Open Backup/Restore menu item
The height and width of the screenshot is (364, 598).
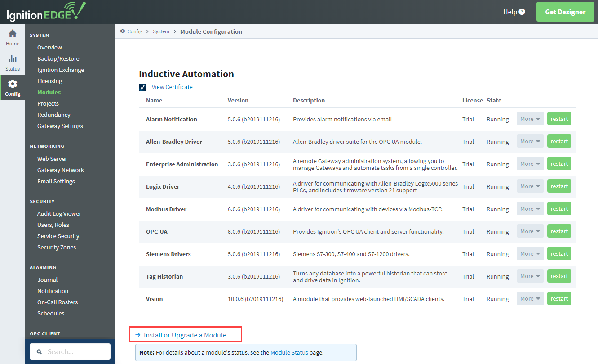58,59
